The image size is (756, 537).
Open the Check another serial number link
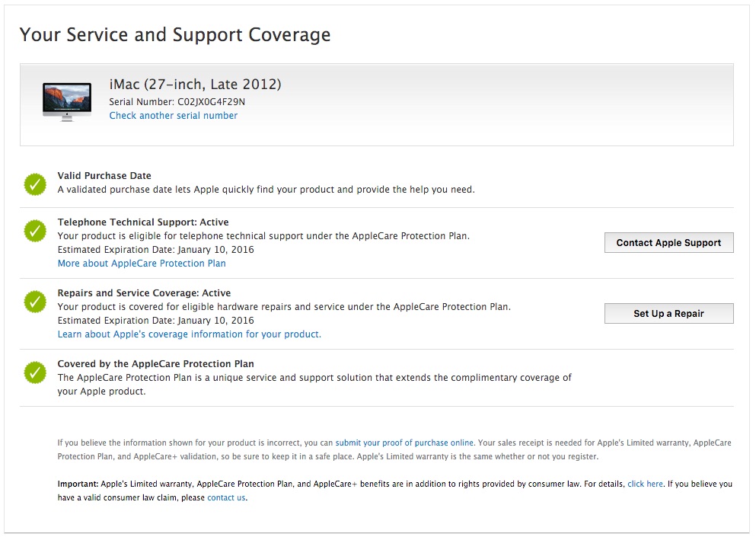tap(173, 116)
